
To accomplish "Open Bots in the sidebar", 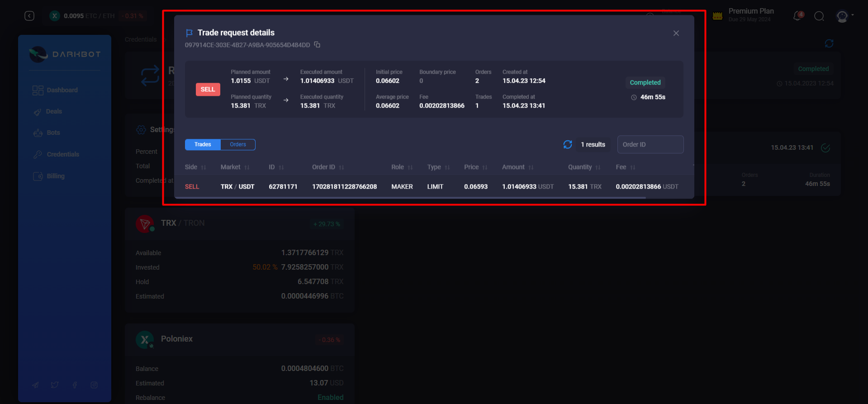I will (x=47, y=133).
